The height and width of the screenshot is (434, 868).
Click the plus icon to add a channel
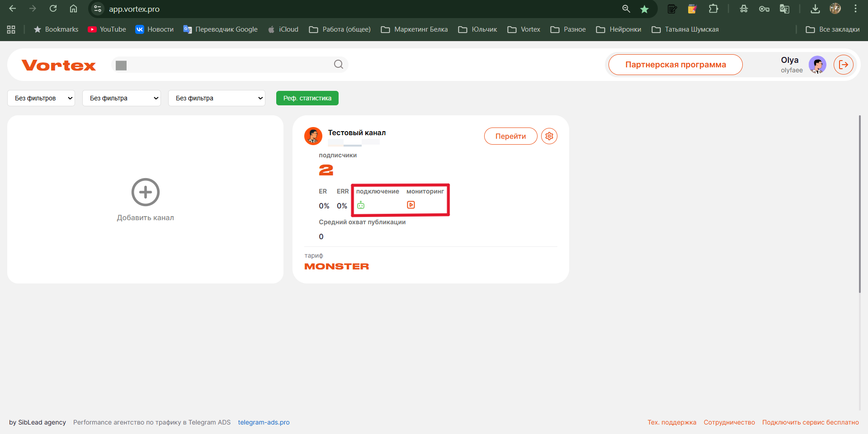145,192
